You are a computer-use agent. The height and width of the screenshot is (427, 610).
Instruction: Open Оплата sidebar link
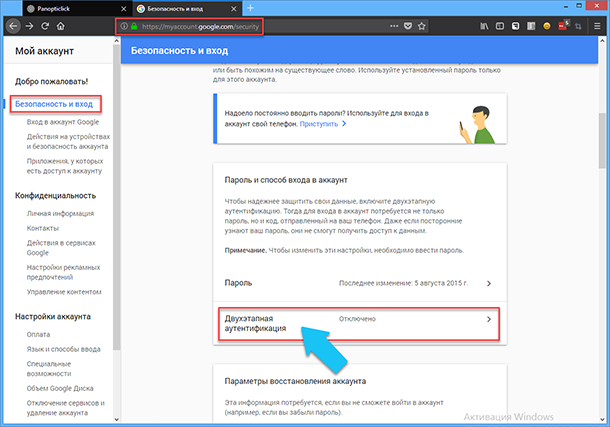pos(38,334)
